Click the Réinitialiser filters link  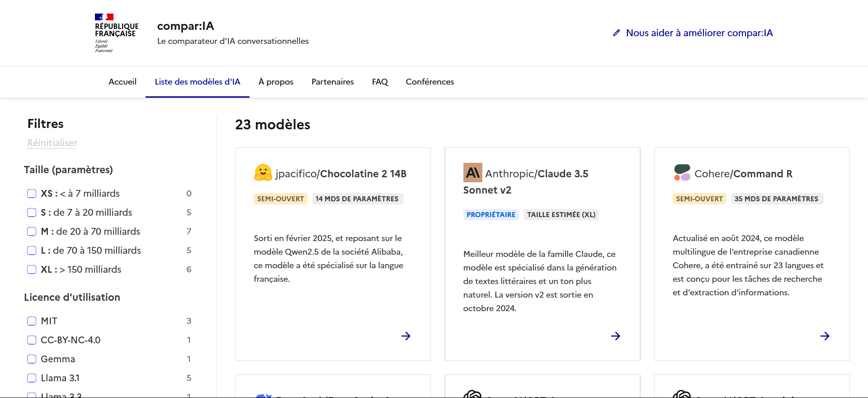tap(52, 143)
